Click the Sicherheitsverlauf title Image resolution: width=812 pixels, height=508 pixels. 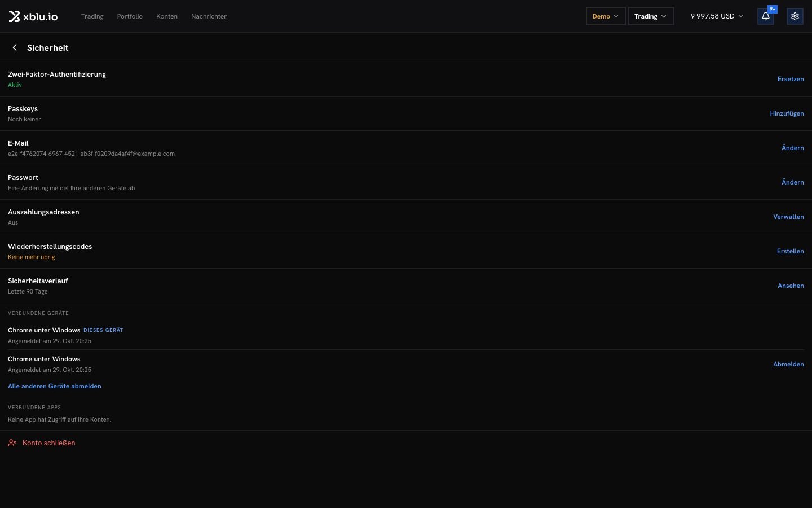(38, 281)
